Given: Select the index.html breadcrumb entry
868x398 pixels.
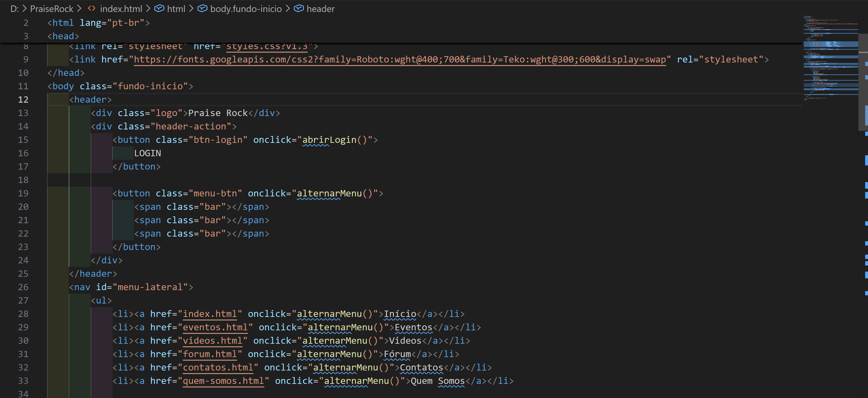Looking at the screenshot, I should 121,9.
